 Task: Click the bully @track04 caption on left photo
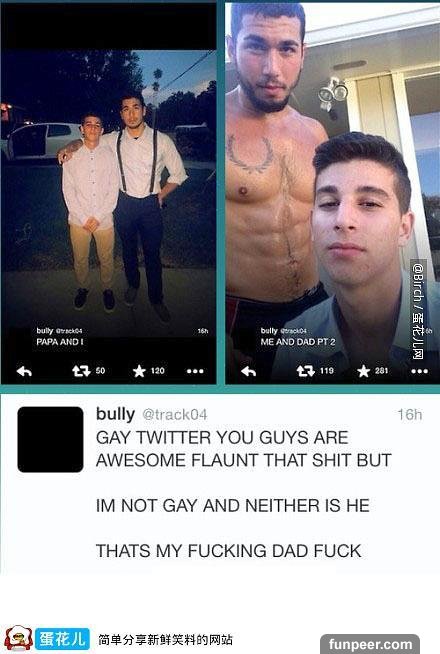coord(59,331)
